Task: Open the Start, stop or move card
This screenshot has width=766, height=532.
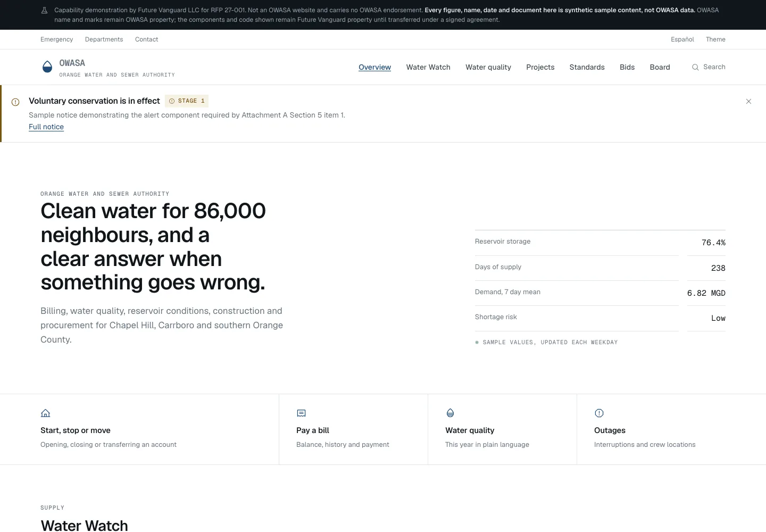Action: pyautogui.click(x=139, y=429)
